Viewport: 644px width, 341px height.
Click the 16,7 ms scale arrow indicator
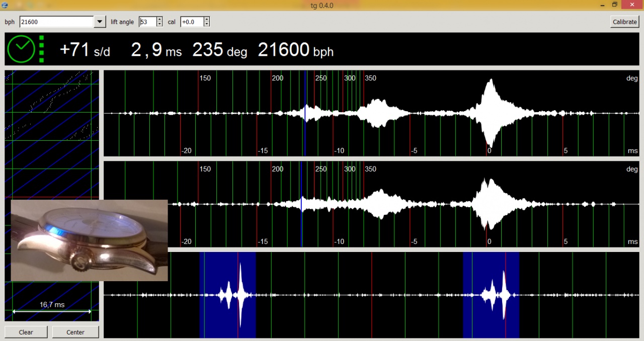pos(52,311)
